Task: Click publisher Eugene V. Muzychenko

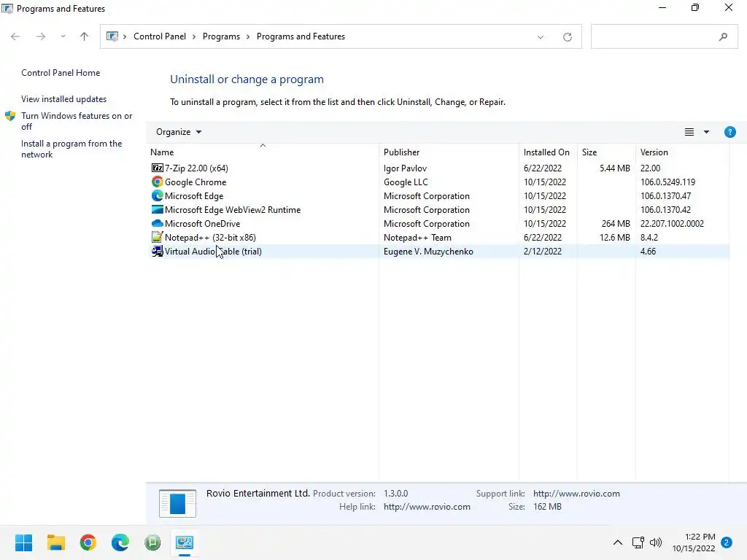Action: pos(428,251)
